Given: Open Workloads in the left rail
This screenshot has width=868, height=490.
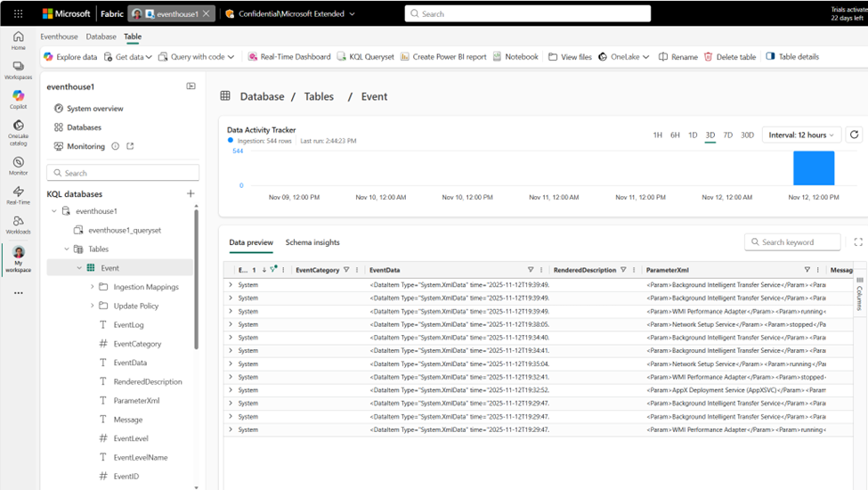Looking at the screenshot, I should point(19,225).
